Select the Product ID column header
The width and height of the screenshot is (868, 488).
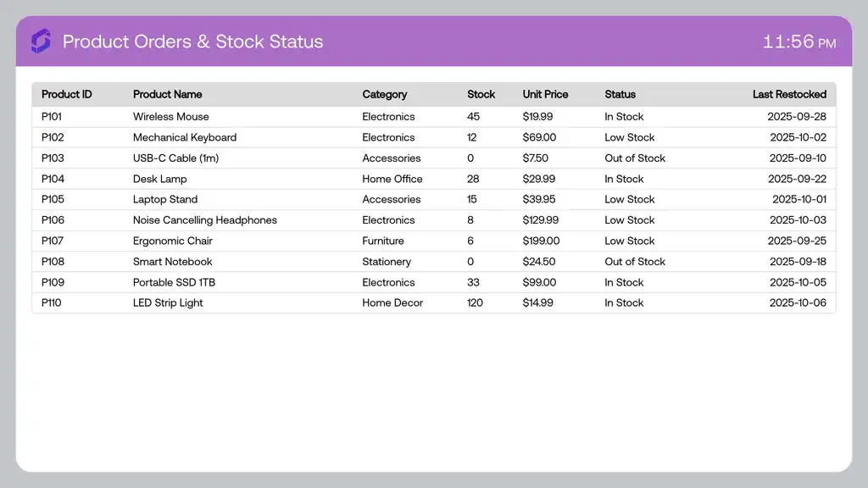[x=67, y=94]
